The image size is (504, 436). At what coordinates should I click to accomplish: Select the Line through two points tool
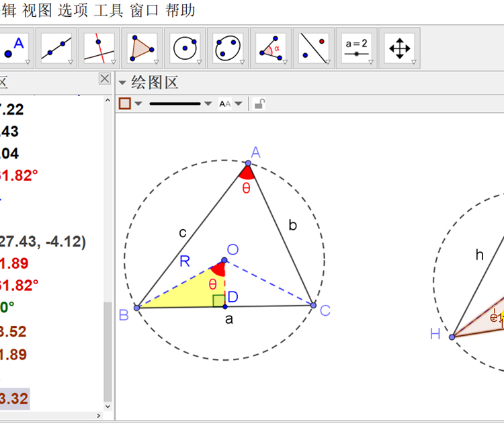point(55,48)
